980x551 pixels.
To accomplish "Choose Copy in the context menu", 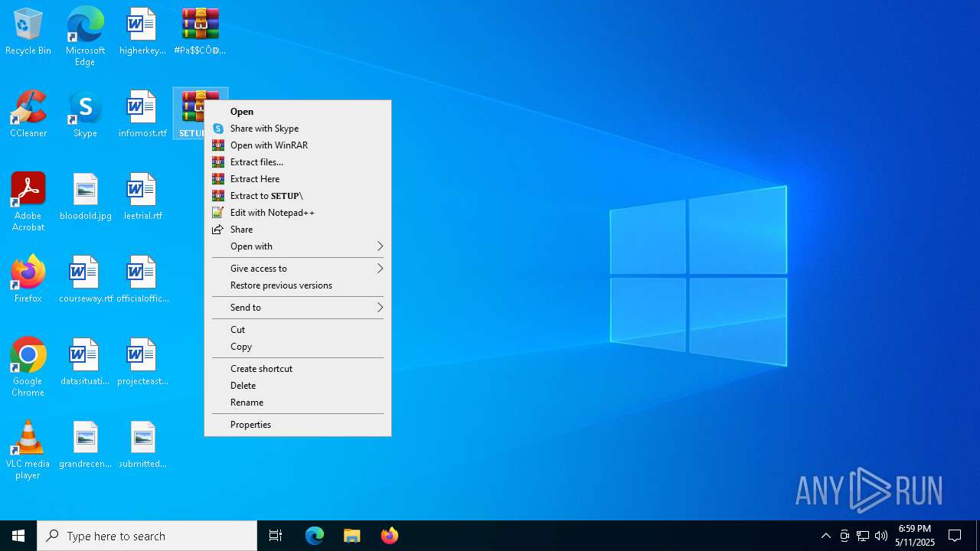I will point(298,347).
